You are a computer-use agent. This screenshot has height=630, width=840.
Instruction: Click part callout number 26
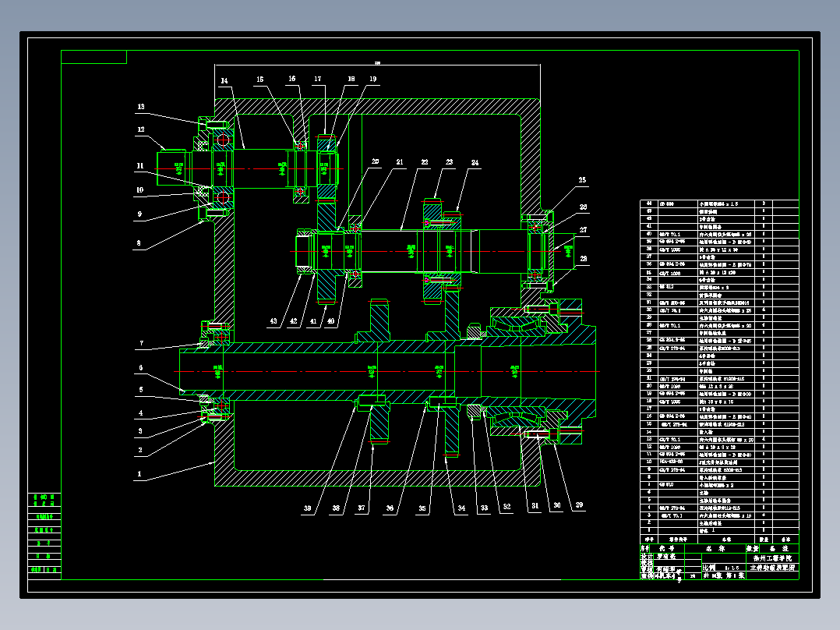[x=584, y=207]
